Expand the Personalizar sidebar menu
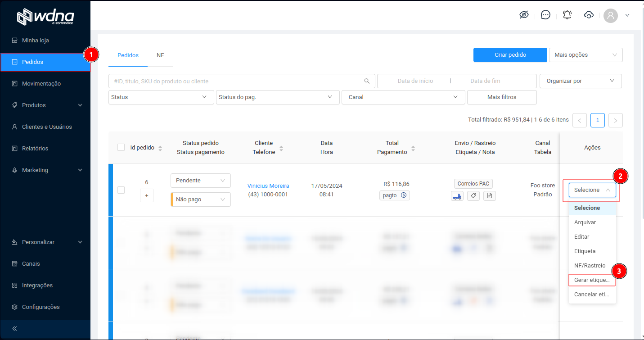644x340 pixels. (45, 242)
